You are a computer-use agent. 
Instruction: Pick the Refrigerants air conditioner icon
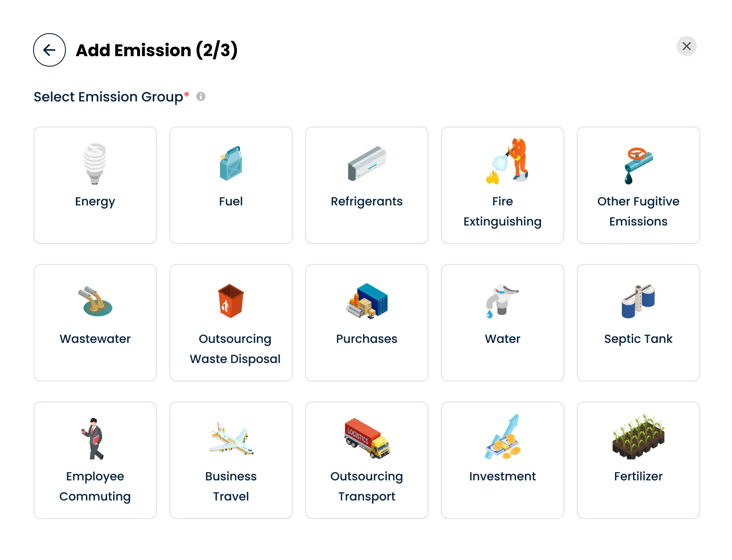367,163
